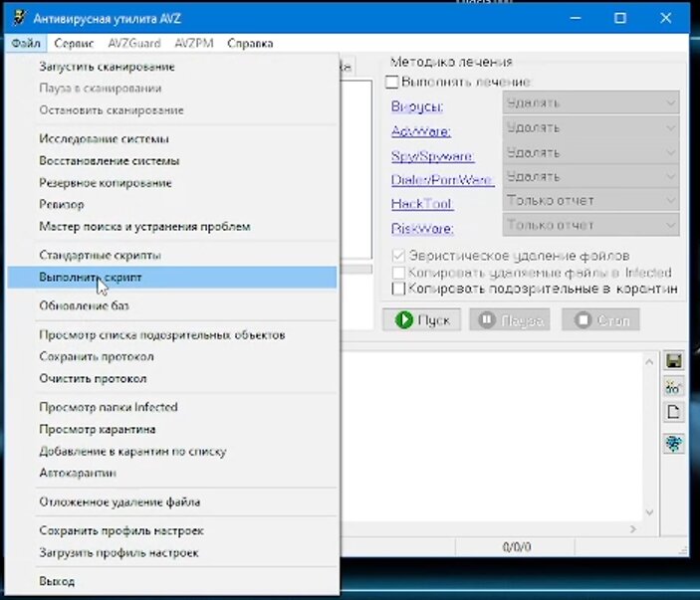Click the Пауза button
The image size is (700, 600).
coord(510,319)
